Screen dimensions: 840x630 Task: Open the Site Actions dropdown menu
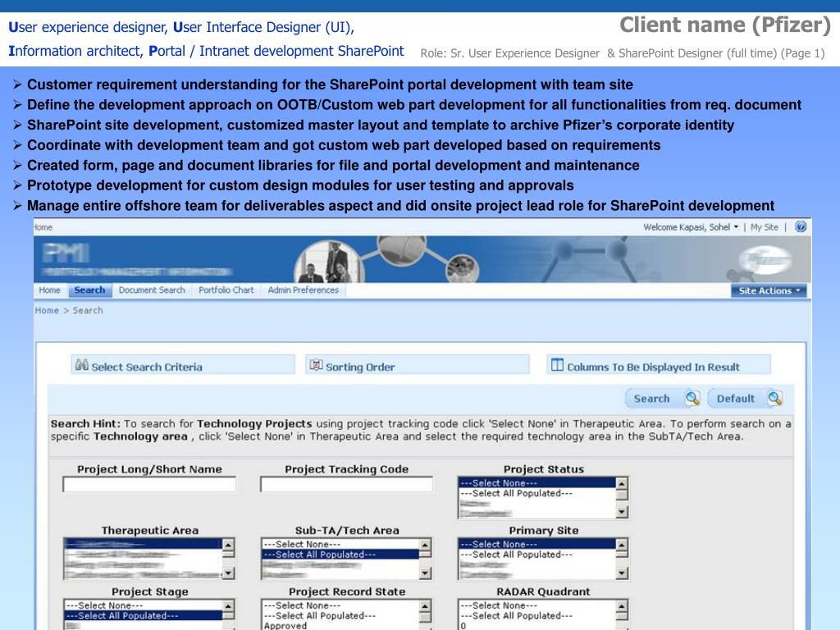[x=769, y=290]
